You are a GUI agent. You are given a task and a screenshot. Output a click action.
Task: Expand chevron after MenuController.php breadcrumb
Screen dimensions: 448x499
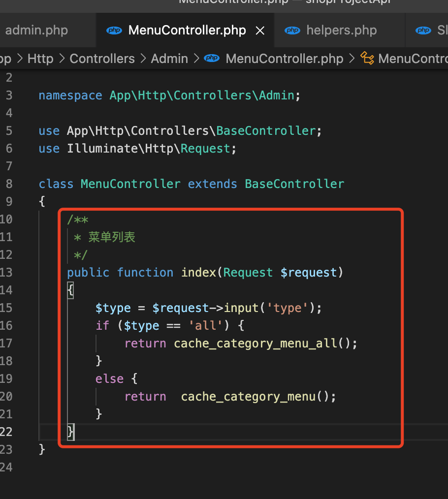tap(352, 59)
